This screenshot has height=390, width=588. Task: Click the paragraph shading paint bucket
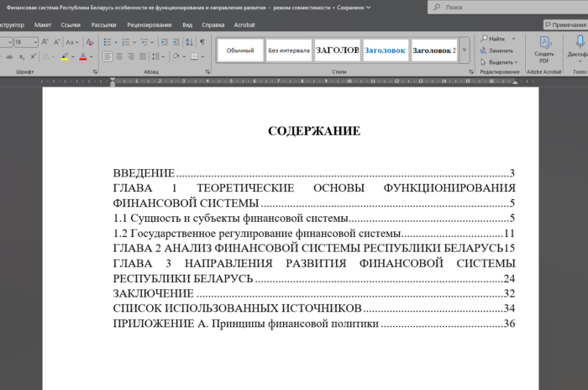[176, 56]
